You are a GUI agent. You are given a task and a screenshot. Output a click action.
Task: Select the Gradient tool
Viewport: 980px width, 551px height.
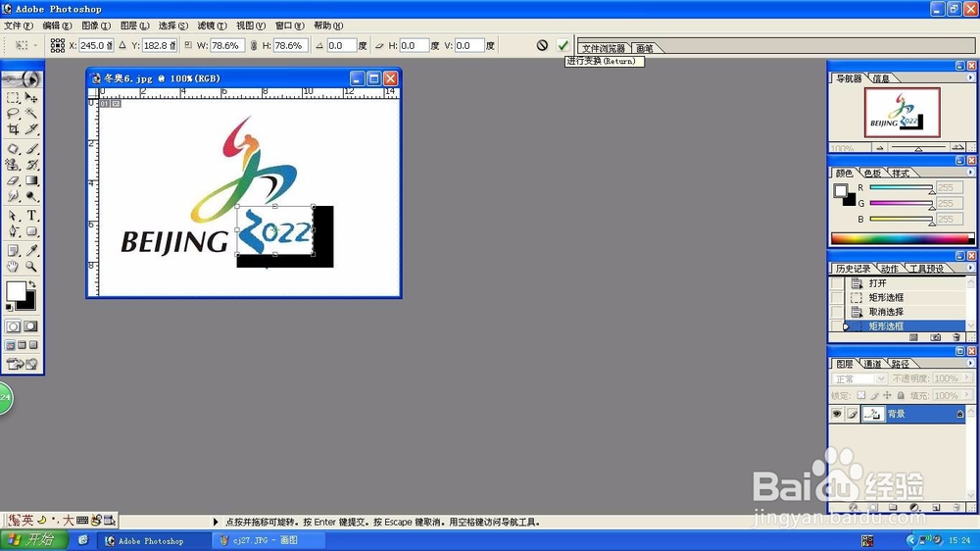click(x=31, y=180)
